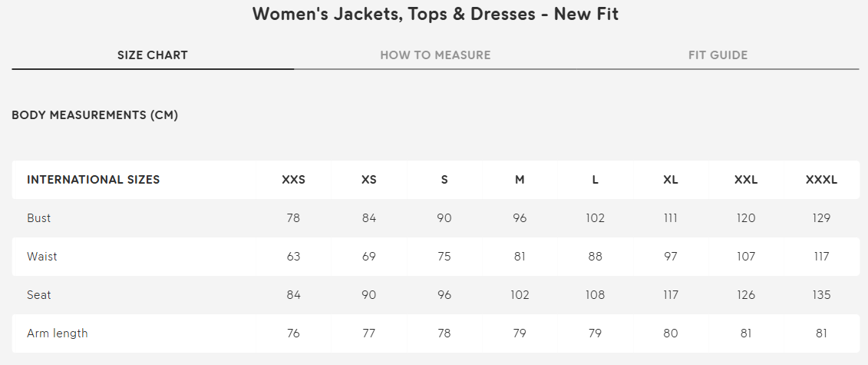Click the XXS size column header

click(x=293, y=180)
